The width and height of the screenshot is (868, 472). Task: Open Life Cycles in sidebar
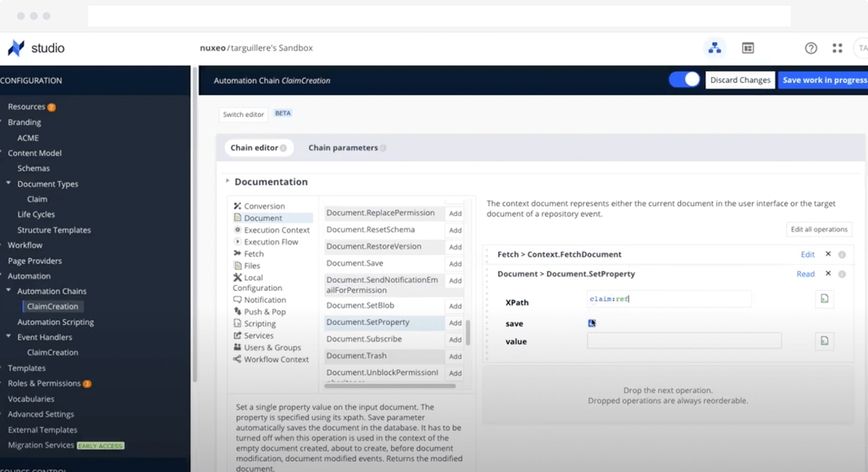(36, 215)
